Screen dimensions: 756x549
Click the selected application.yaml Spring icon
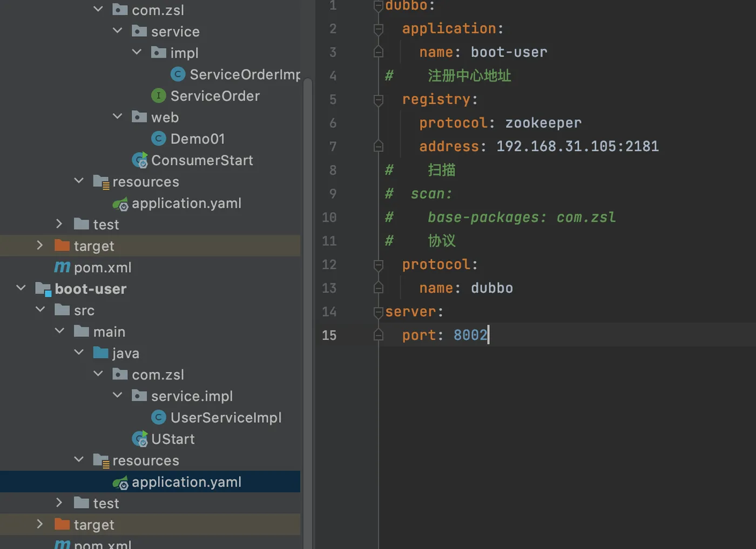click(x=120, y=482)
